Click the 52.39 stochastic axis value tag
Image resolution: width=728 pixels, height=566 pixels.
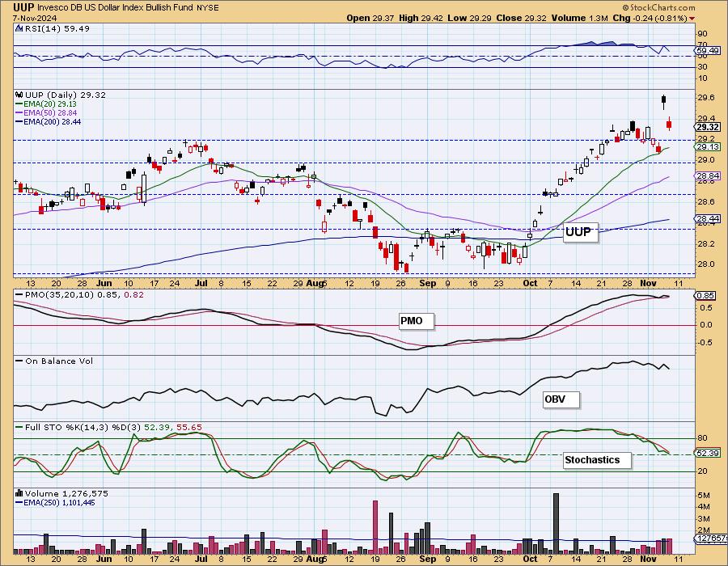click(708, 453)
